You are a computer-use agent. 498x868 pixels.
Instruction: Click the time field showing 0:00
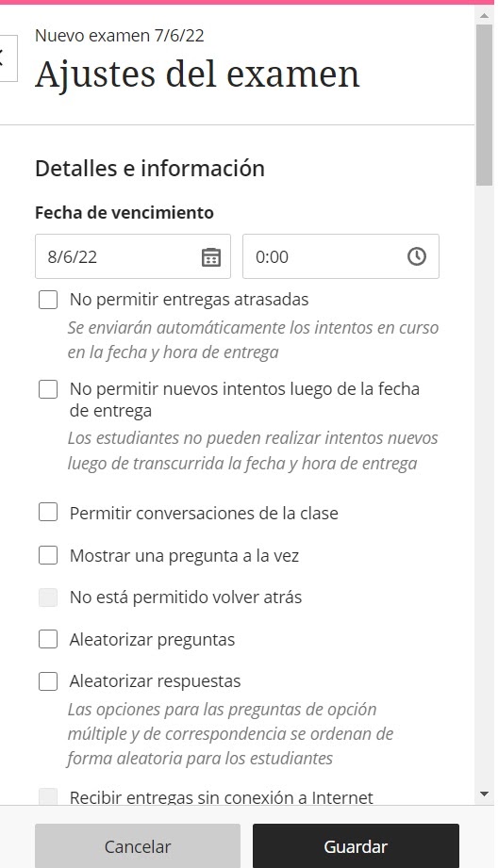(340, 256)
